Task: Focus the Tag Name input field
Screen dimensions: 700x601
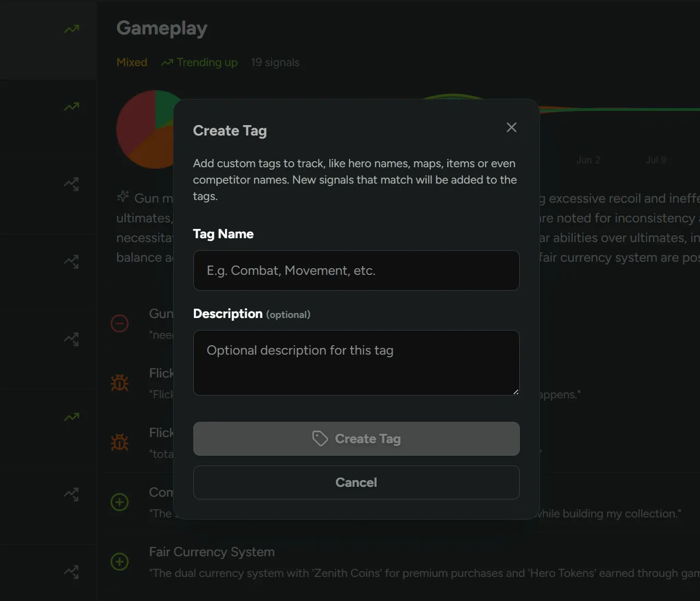Action: pos(356,270)
